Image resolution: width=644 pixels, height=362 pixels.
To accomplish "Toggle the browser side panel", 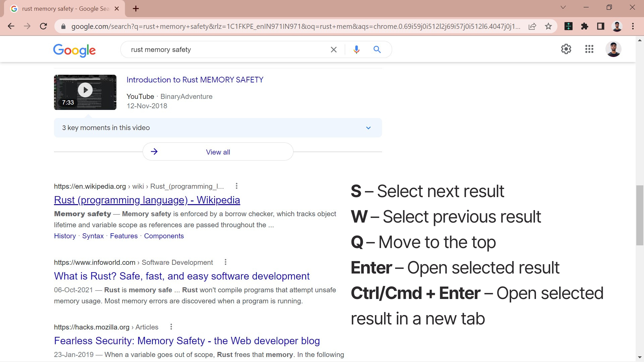I will 600,26.
